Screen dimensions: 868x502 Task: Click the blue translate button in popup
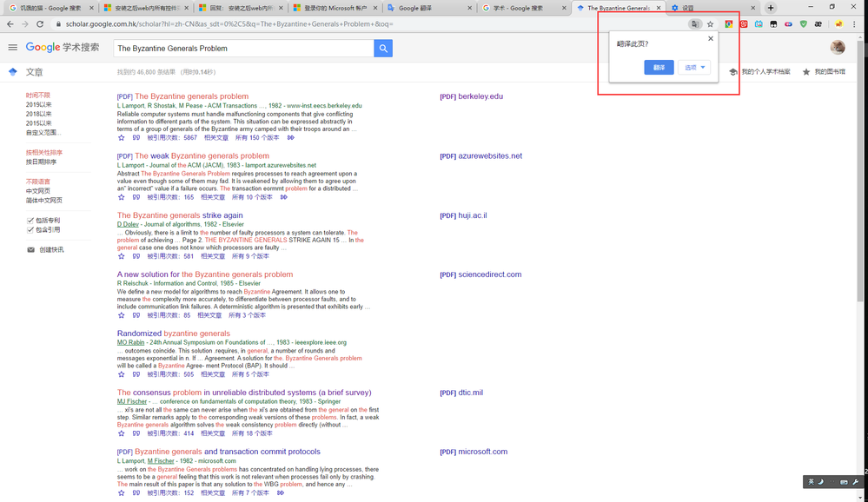click(659, 68)
